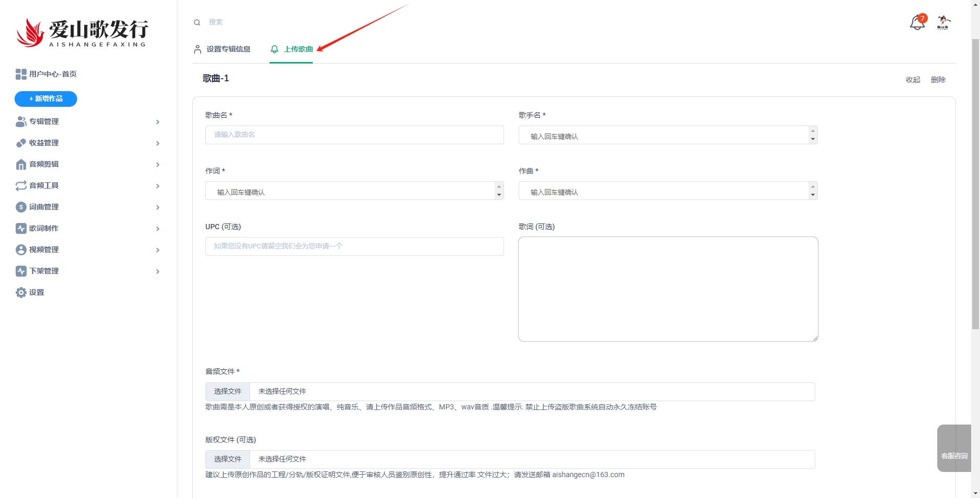Click the page vertical scrollbar thumb

tap(975, 182)
